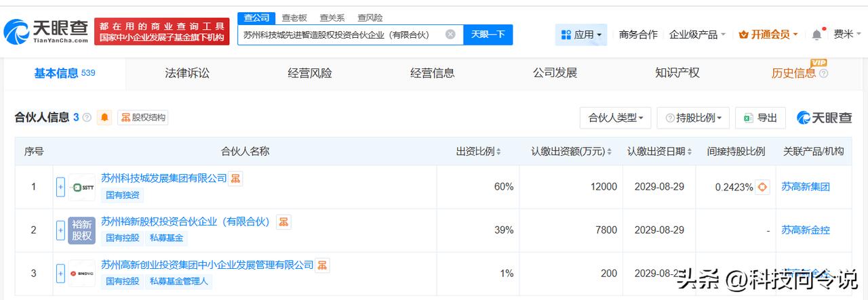
Task: Click the 国有控股 tag in row 3
Action: 122,282
